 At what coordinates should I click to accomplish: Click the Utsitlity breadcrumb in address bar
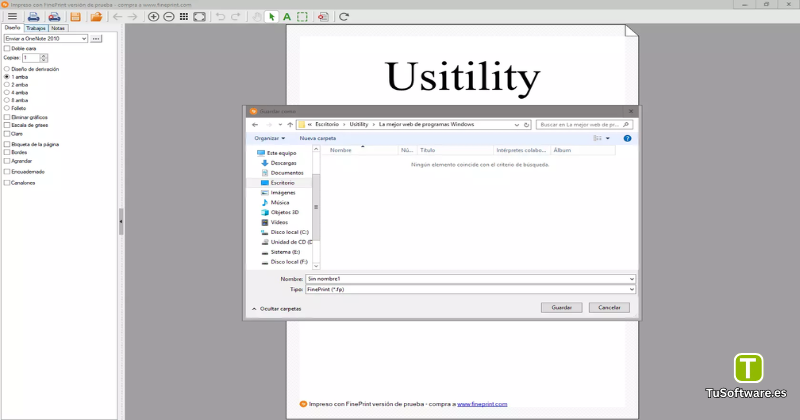coord(359,125)
